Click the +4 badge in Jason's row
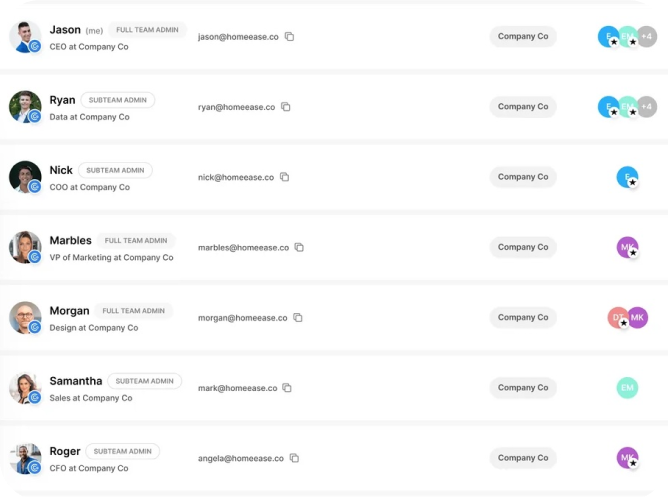Screen dimensions: 668x500 [x=648, y=37]
